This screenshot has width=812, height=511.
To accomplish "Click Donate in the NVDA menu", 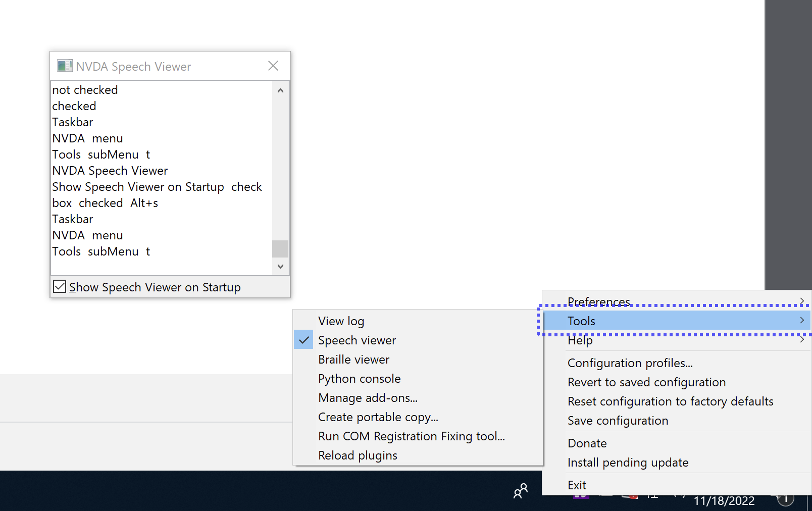I will pos(677,443).
